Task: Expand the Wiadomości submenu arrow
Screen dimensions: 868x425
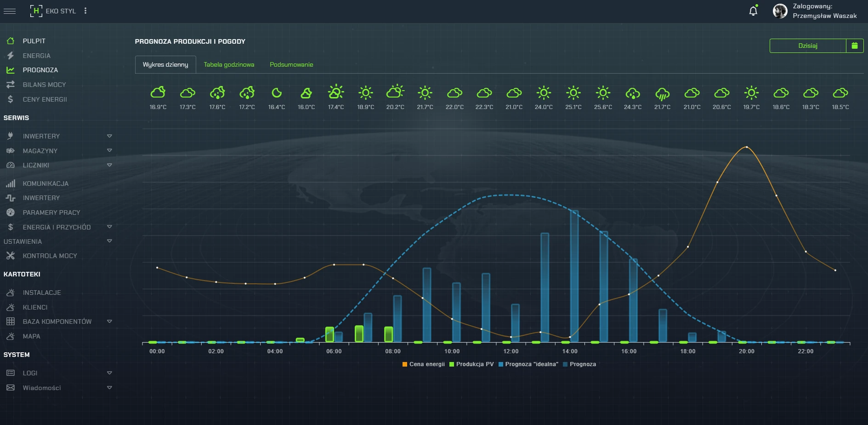Action: tap(109, 388)
